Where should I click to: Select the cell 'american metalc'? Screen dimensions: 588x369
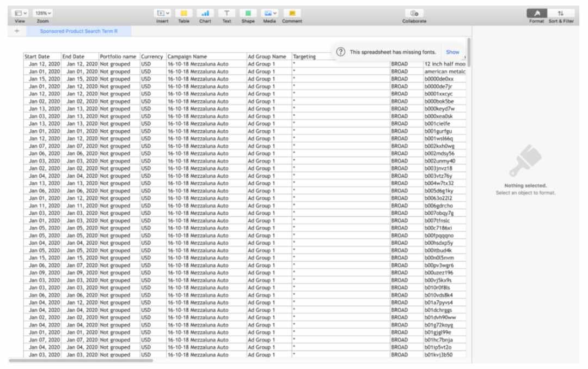(x=445, y=71)
